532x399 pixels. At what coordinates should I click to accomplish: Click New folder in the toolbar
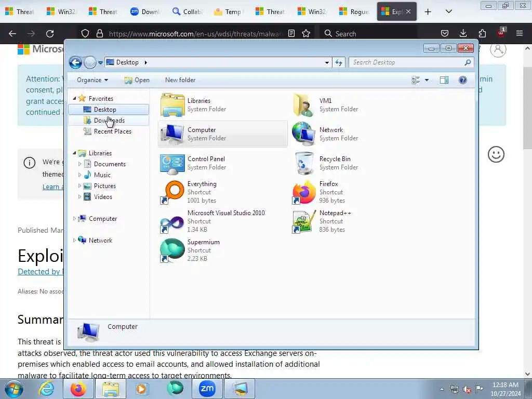tap(180, 80)
